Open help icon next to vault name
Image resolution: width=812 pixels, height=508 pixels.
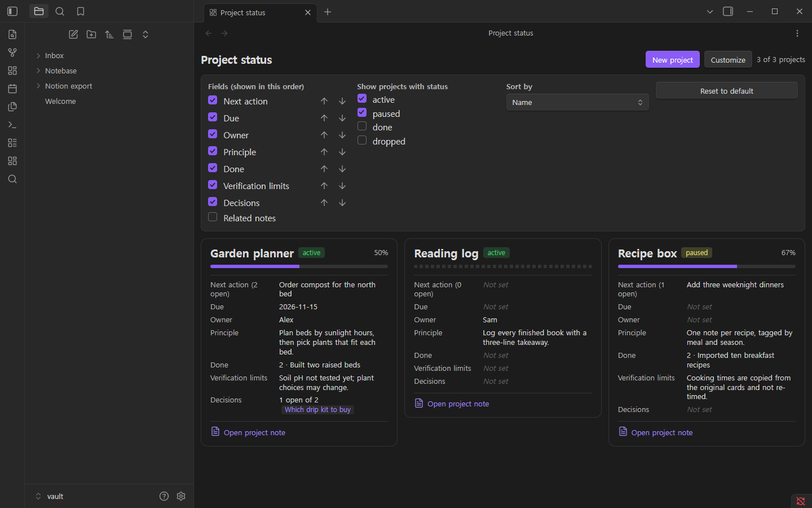tap(164, 496)
